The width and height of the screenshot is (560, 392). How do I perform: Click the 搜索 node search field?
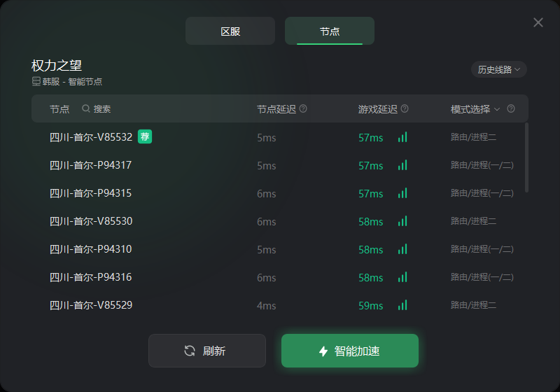click(x=97, y=108)
